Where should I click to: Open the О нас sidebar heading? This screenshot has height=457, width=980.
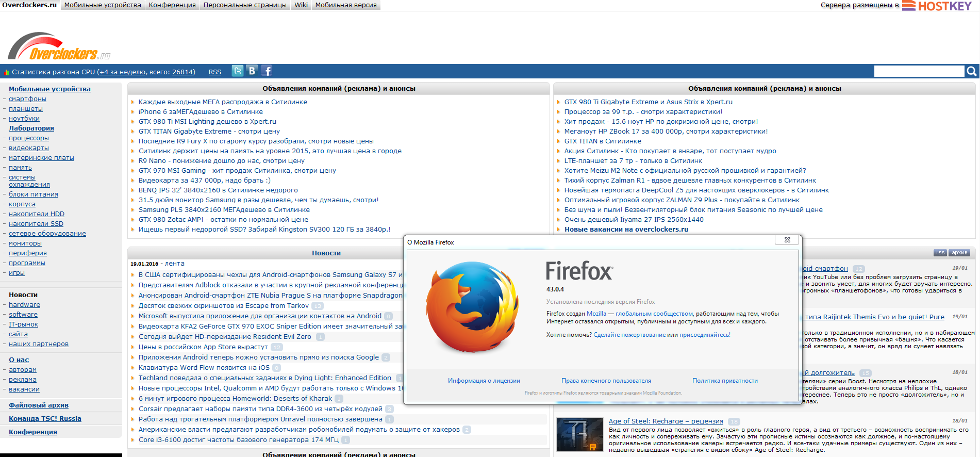pos(19,360)
